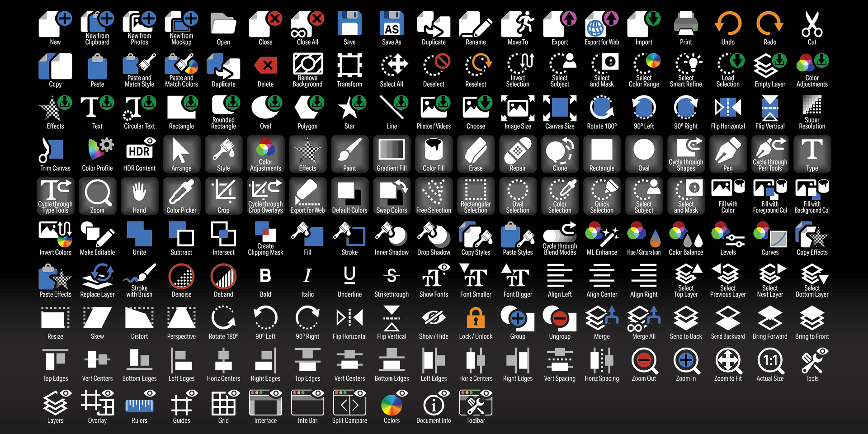Select the Arrange tool
The height and width of the screenshot is (434, 868).
pyautogui.click(x=181, y=154)
